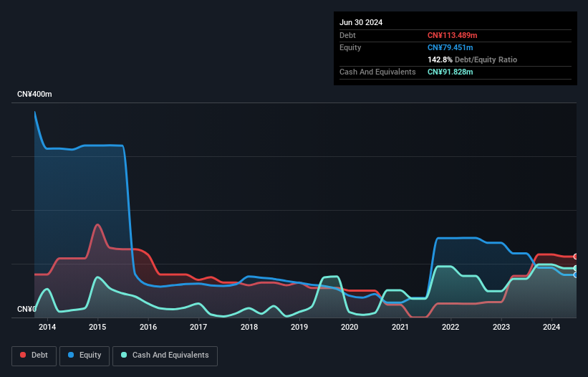Toggle the Debt series legend button

34,355
